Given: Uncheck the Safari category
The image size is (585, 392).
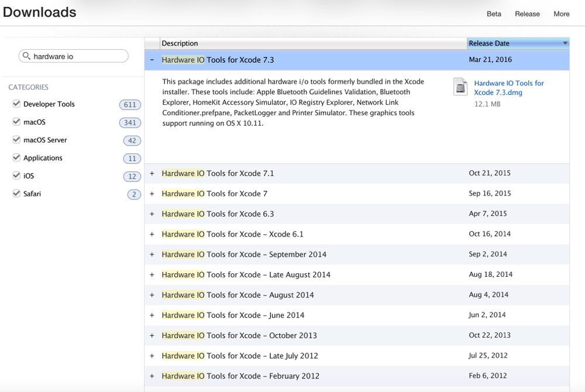Looking at the screenshot, I should [x=16, y=193].
